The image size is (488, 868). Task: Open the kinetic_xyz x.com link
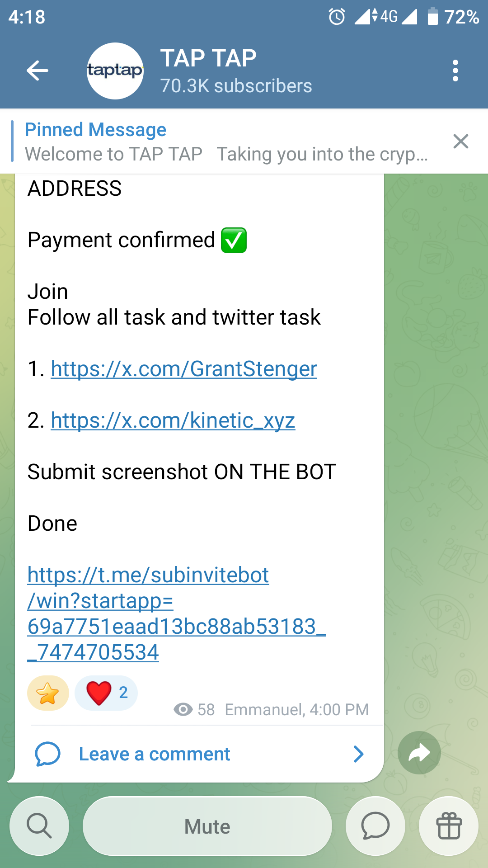tap(173, 420)
